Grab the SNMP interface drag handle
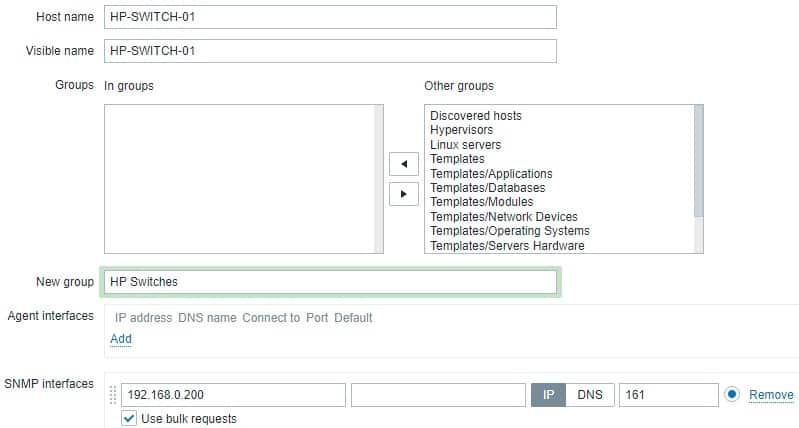The height and width of the screenshot is (428, 799). [x=113, y=395]
